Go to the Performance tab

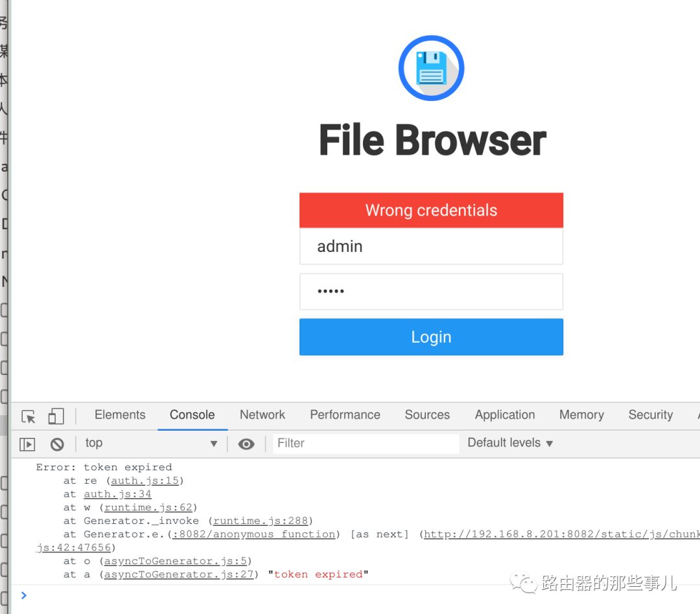(345, 415)
